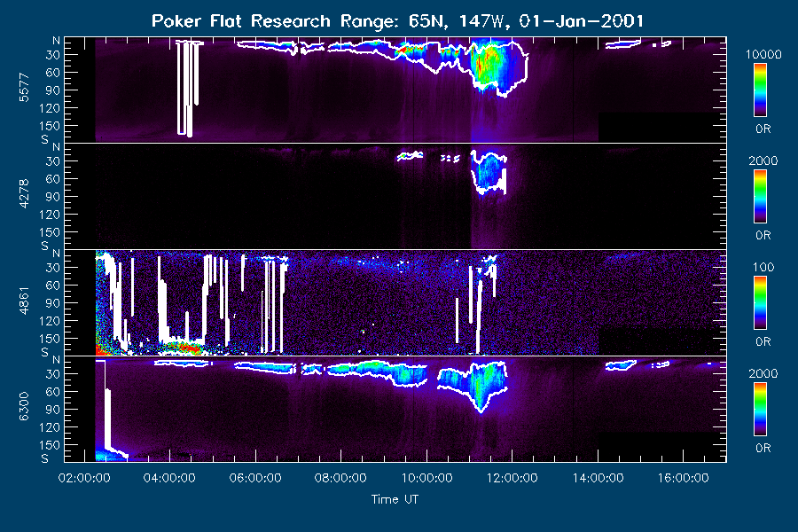Click the 4861 panel color scale bar
798x532 pixels.
tap(761, 303)
